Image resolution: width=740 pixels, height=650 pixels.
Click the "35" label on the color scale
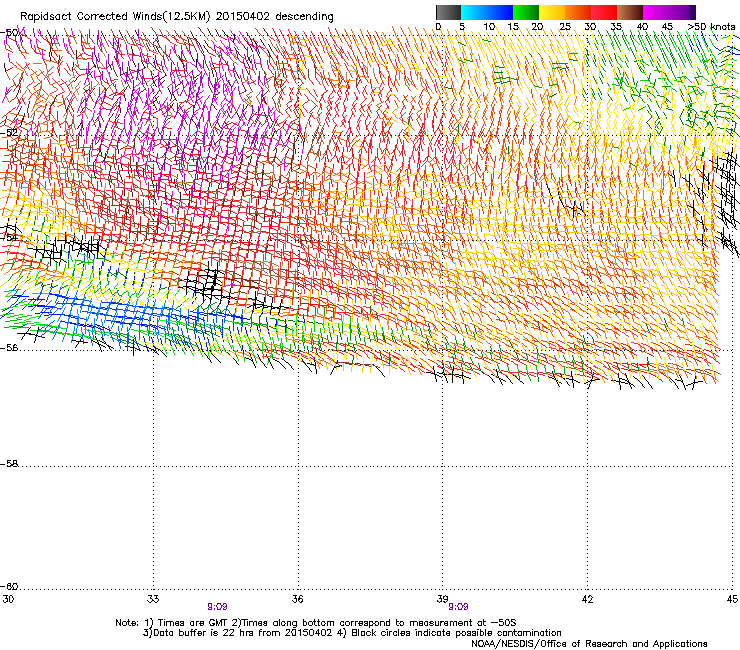(x=616, y=27)
